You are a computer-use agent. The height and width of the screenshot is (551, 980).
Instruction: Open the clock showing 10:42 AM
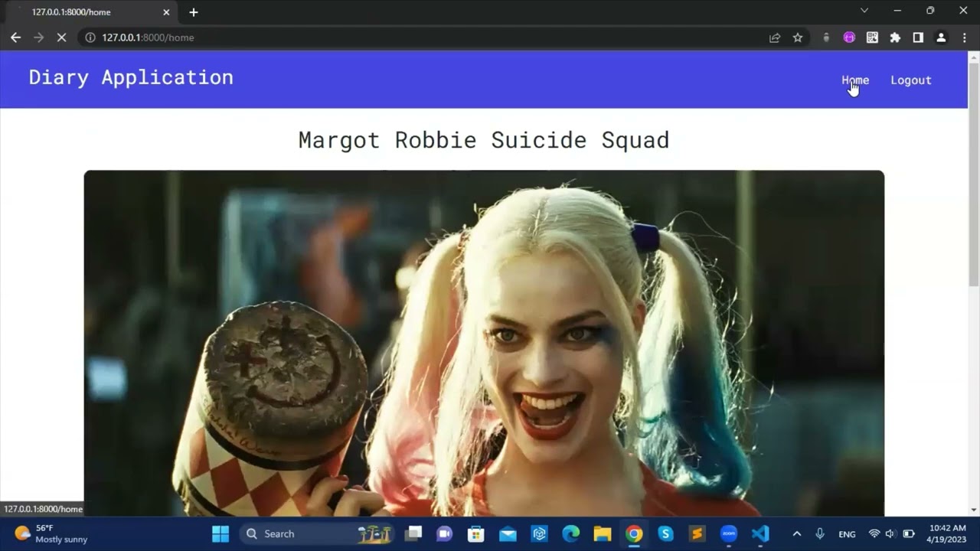click(947, 533)
